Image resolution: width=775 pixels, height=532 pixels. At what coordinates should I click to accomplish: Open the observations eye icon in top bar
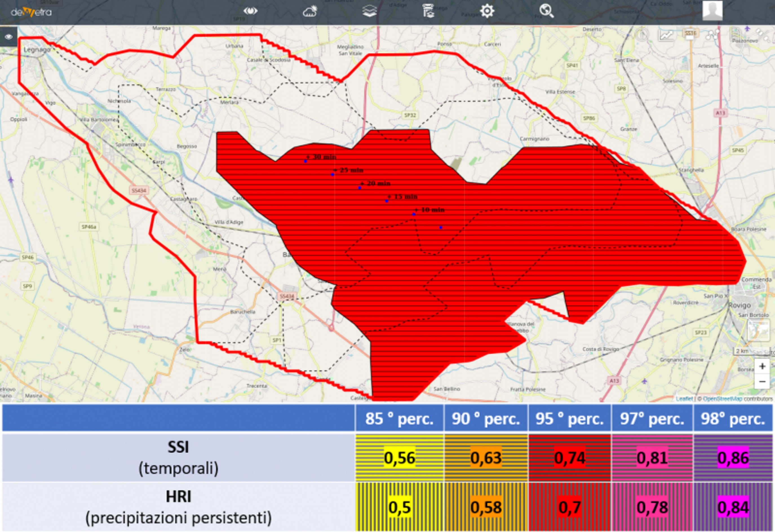click(x=250, y=11)
